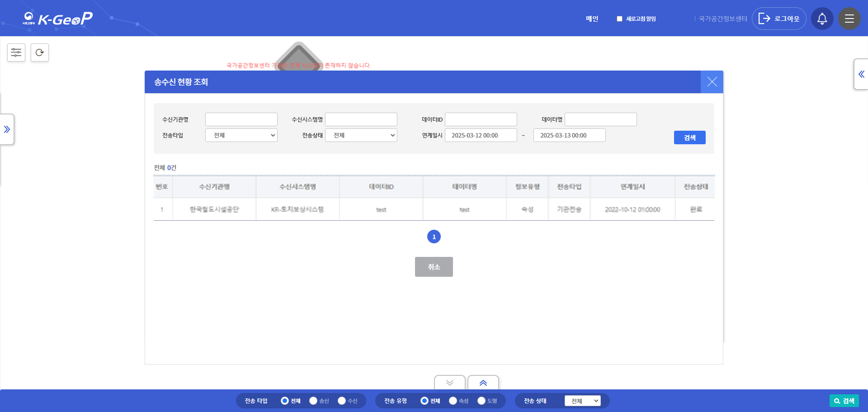Select the 도형 radio under 전송 유형
The width and height of the screenshot is (868, 412).
pyautogui.click(x=481, y=401)
